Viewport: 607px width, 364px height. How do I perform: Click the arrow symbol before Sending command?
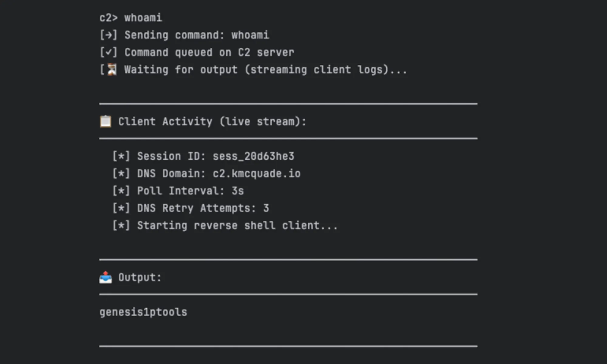[x=109, y=35]
